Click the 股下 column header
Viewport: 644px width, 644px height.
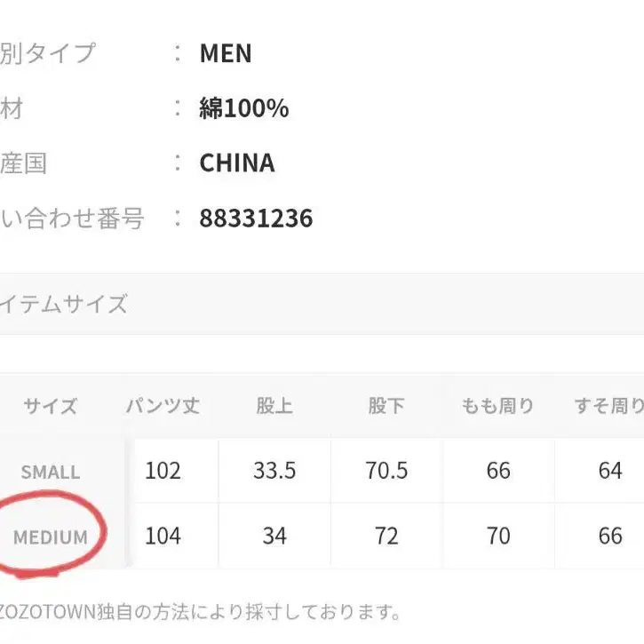386,406
